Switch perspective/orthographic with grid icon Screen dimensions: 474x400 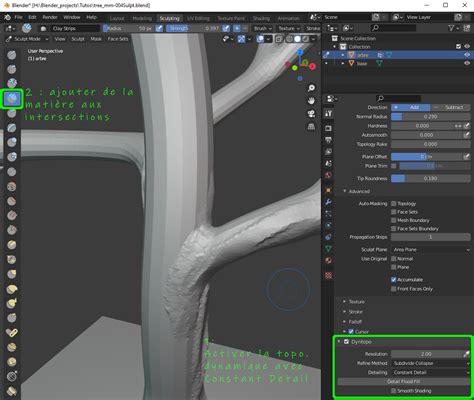[311, 127]
